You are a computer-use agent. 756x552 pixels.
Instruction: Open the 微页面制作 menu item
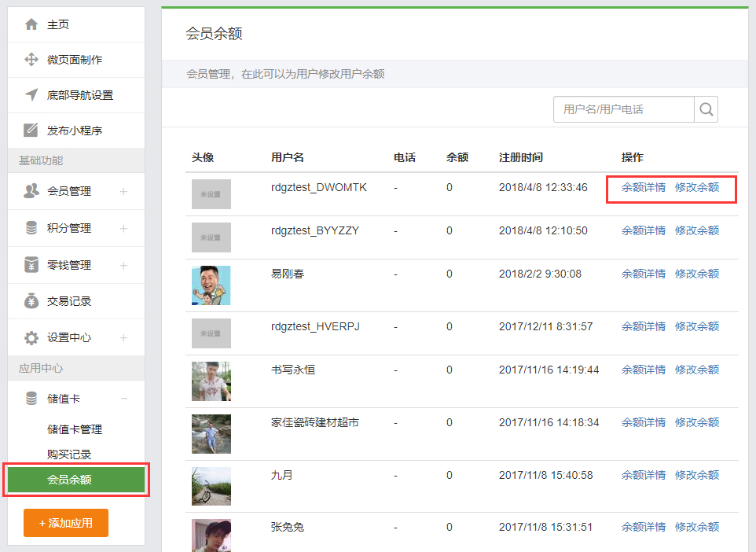coord(76,60)
